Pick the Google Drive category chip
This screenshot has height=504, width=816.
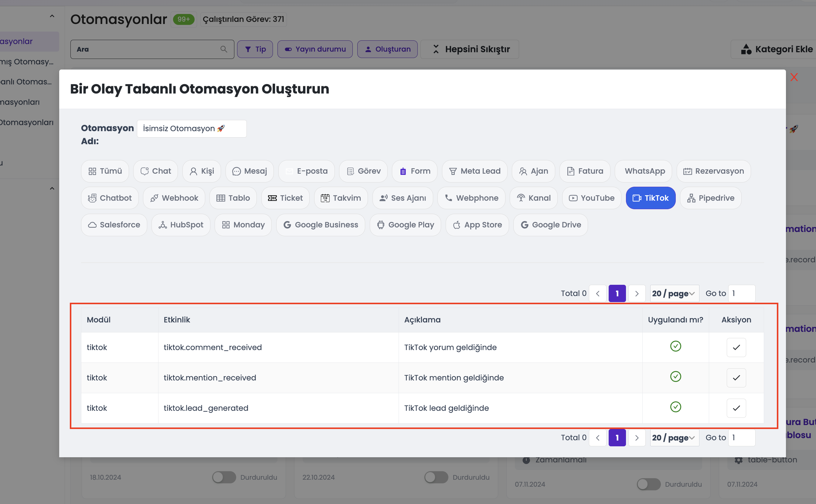pos(550,225)
